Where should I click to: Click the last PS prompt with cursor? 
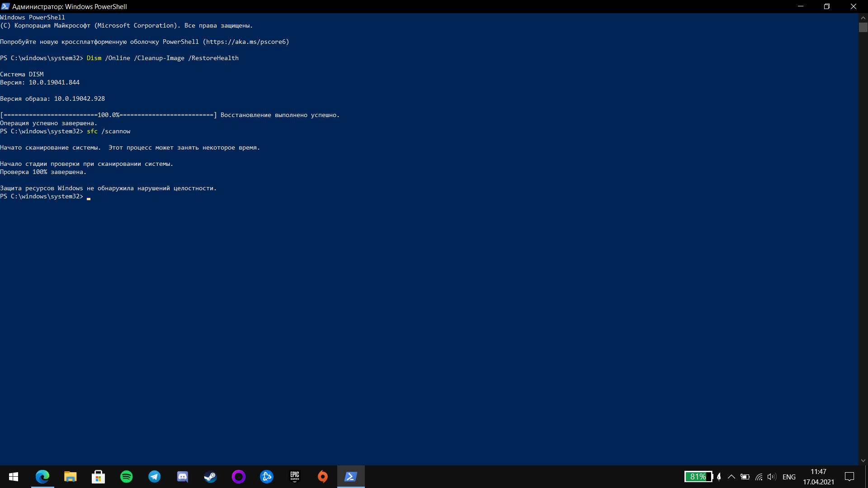[45, 196]
